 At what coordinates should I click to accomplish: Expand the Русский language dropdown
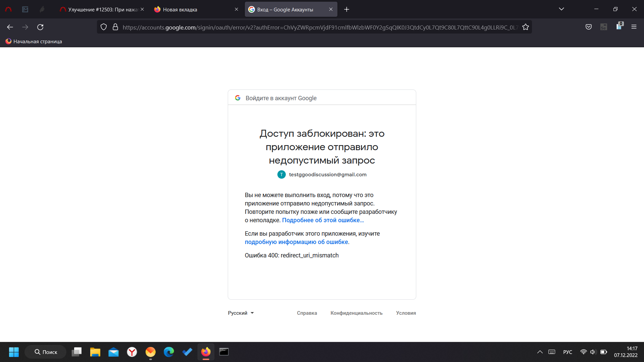[x=241, y=313]
